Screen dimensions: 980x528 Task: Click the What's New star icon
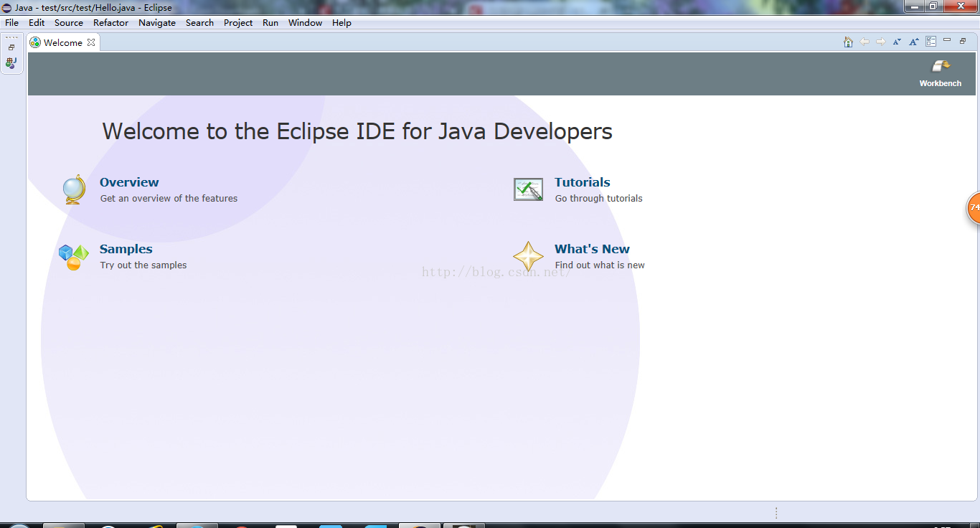point(528,256)
